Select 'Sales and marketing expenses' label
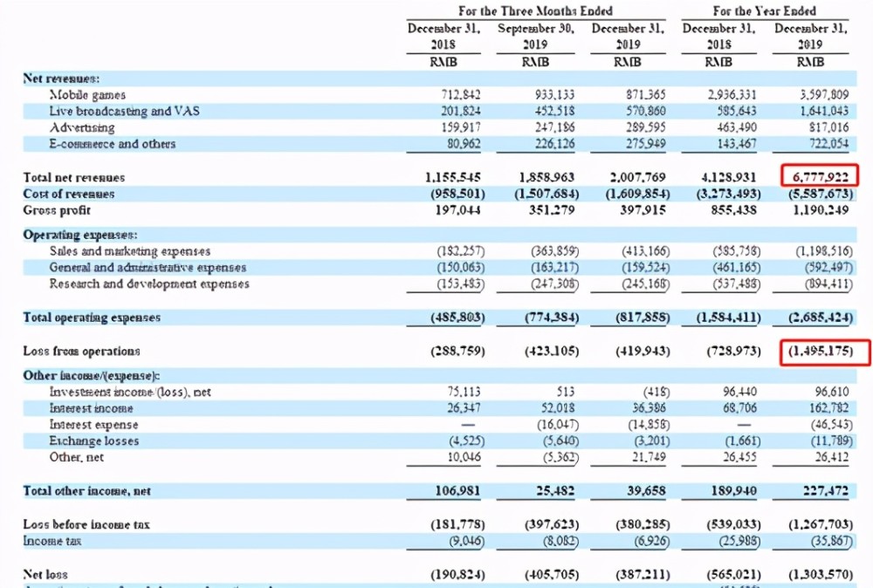Image resolution: width=873 pixels, height=588 pixels. point(130,251)
